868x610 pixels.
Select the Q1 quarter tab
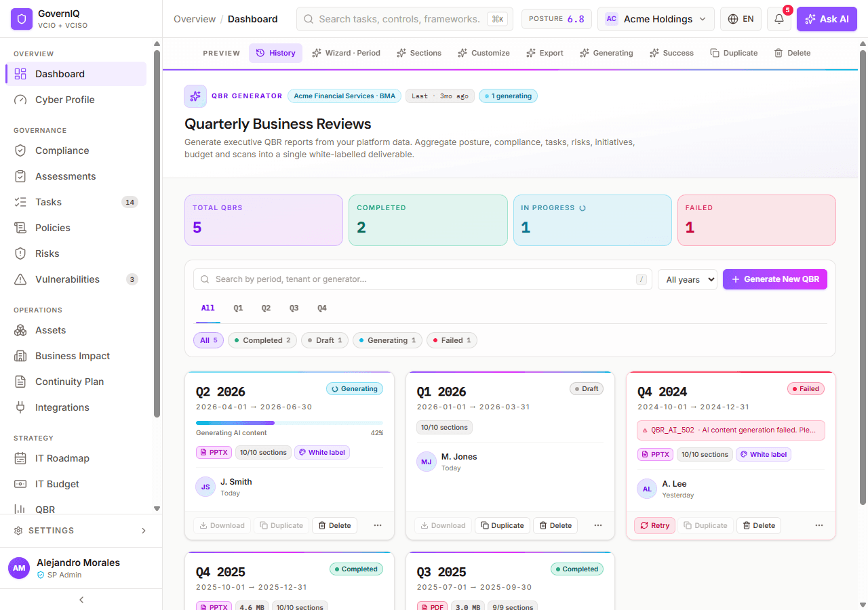(238, 308)
